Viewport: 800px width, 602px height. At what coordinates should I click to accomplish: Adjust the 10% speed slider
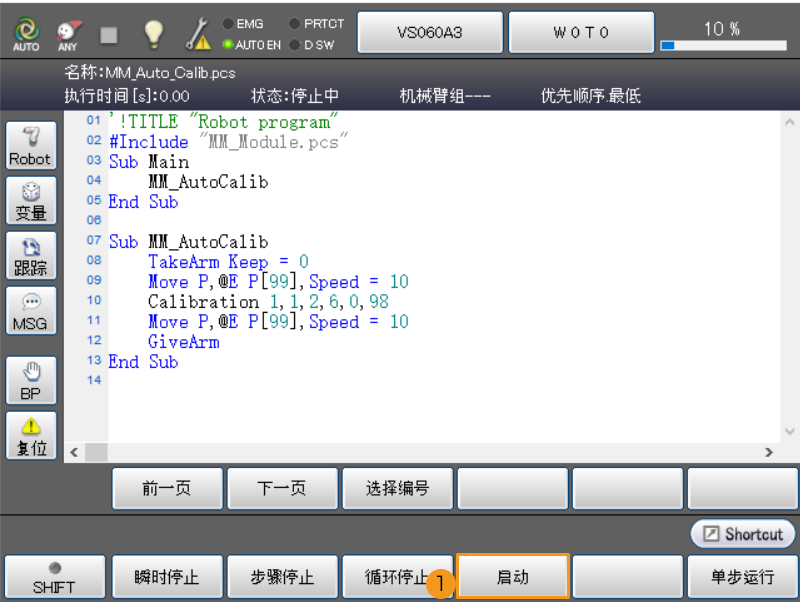[722, 43]
